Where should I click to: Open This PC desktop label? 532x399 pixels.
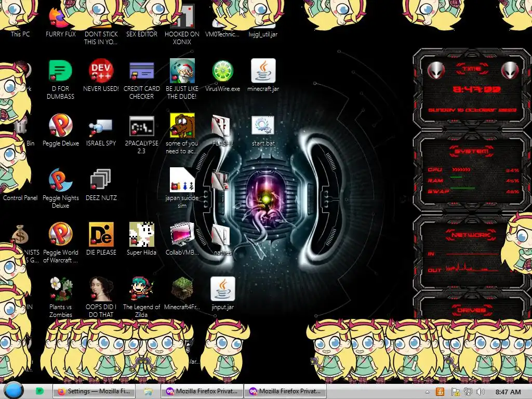[x=20, y=34]
